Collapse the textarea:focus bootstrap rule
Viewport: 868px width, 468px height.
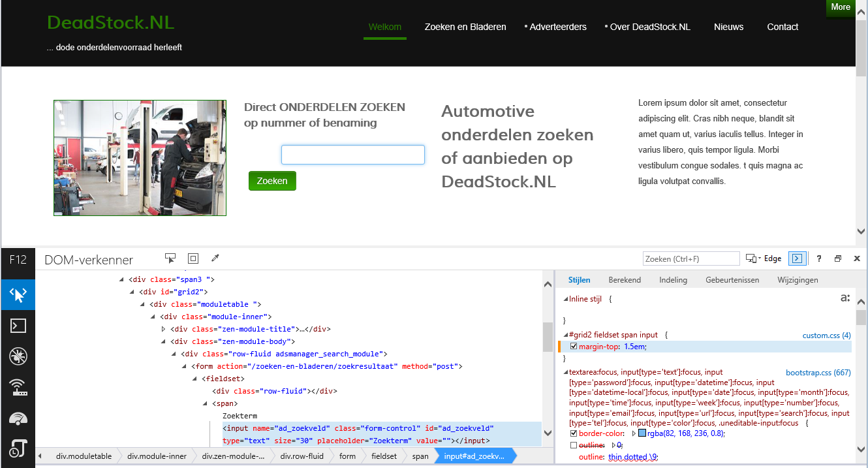565,372
